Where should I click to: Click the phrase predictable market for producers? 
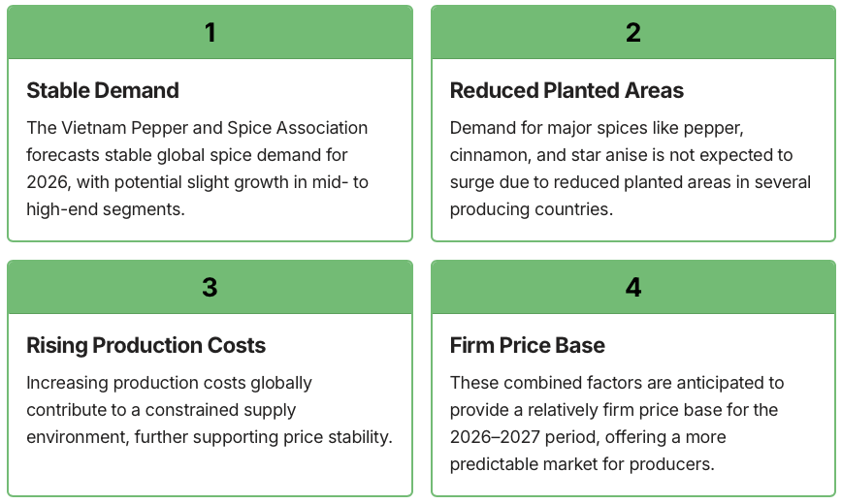582,464
